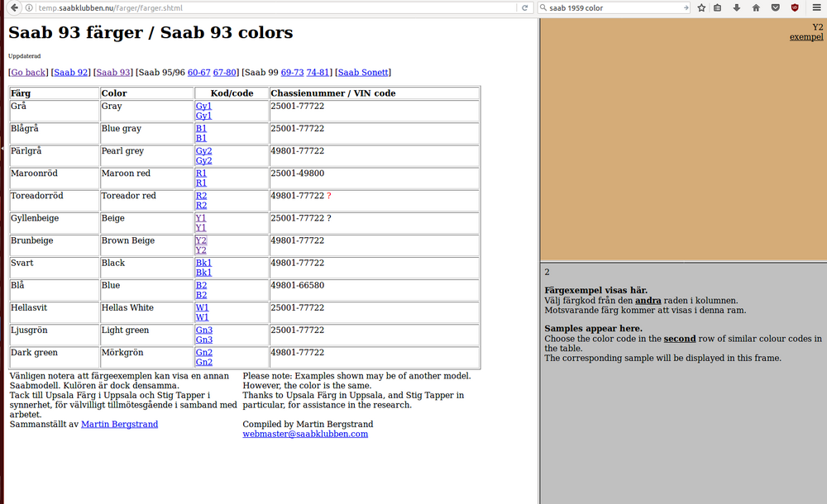Click upper Gn3 code for Light green

(204, 330)
